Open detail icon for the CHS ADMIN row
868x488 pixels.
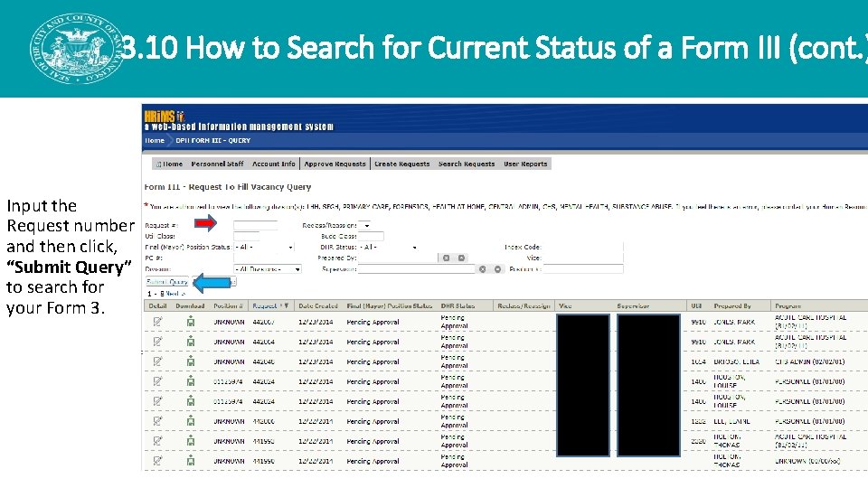pyautogui.click(x=157, y=361)
